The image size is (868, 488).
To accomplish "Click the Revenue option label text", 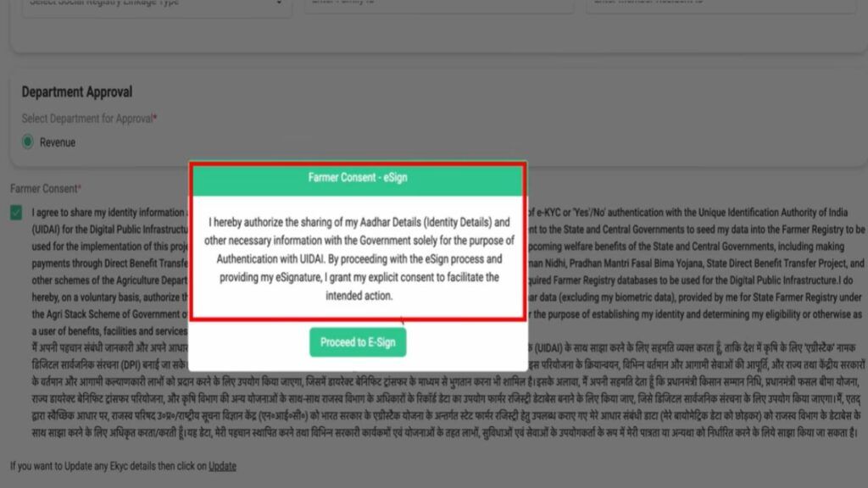I will 58,142.
